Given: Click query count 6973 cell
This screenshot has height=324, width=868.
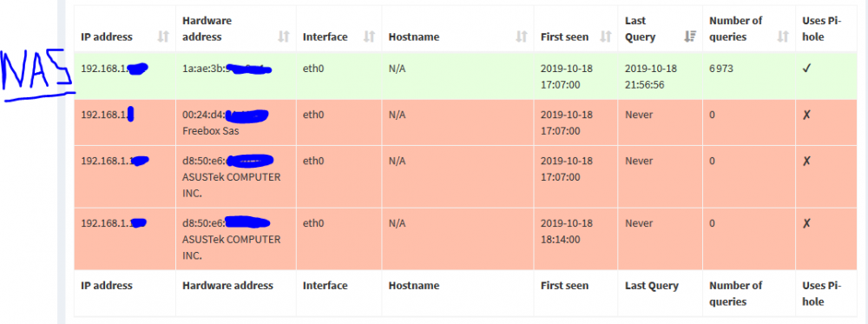Looking at the screenshot, I should [x=749, y=76].
